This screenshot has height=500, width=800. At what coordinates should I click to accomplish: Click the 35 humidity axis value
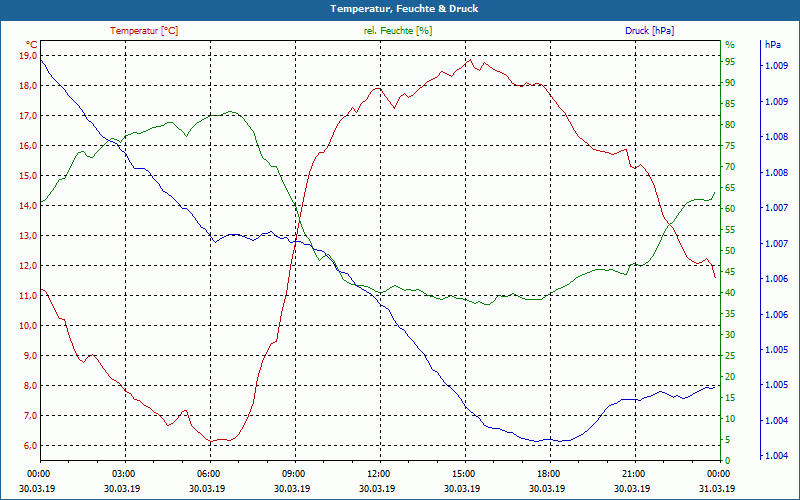click(730, 314)
